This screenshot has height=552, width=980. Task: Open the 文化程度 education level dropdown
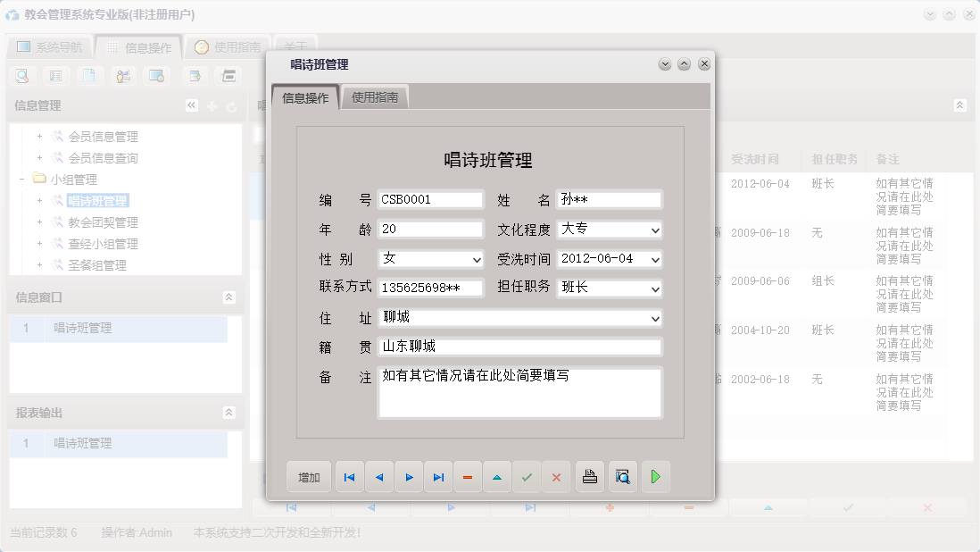point(655,230)
